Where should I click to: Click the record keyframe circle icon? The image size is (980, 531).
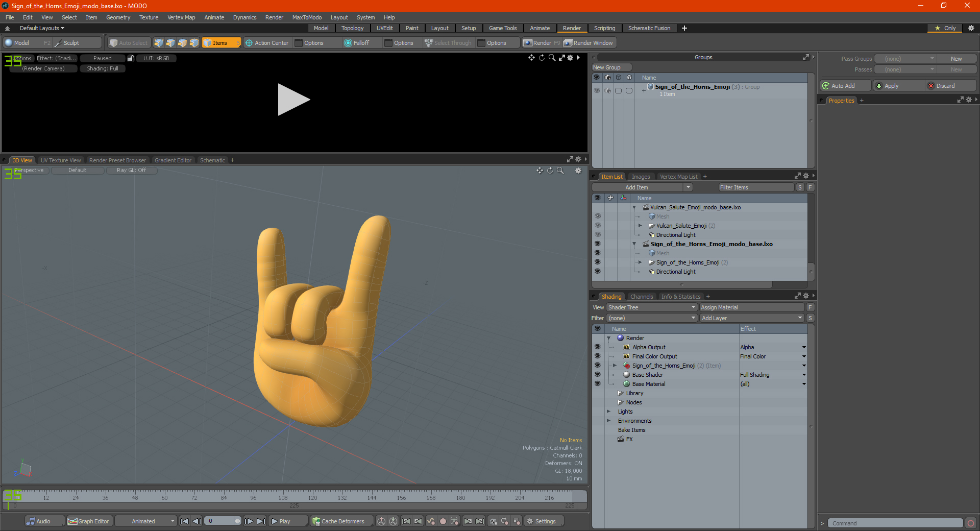point(443,521)
